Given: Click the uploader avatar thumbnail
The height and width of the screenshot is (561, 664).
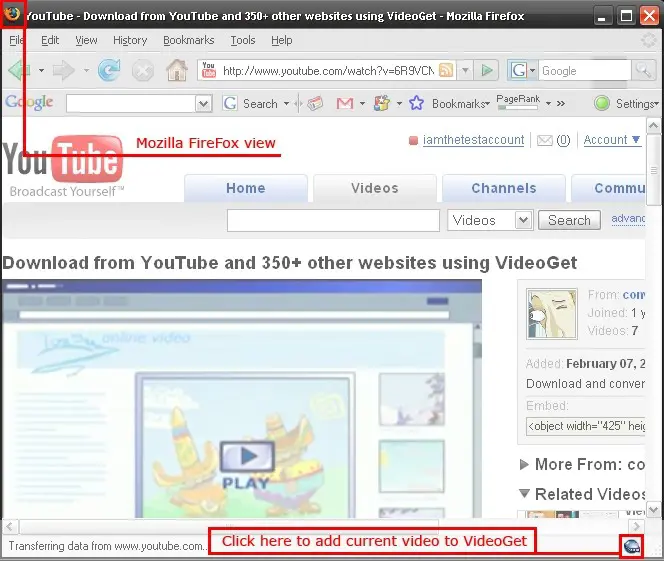Looking at the screenshot, I should coord(551,314).
